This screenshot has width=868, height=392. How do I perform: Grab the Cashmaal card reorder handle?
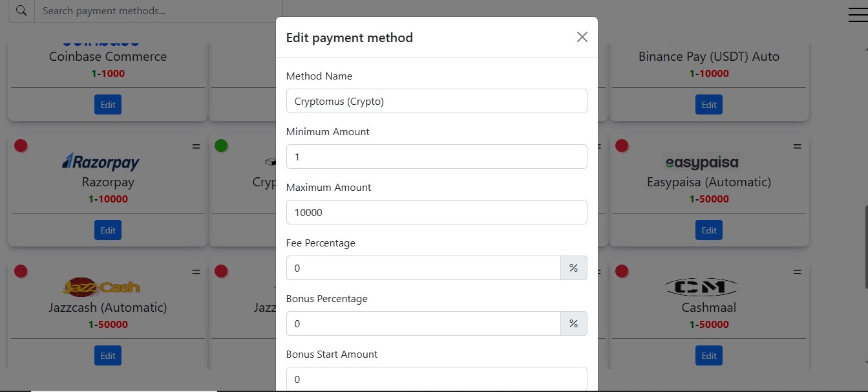pyautogui.click(x=797, y=272)
